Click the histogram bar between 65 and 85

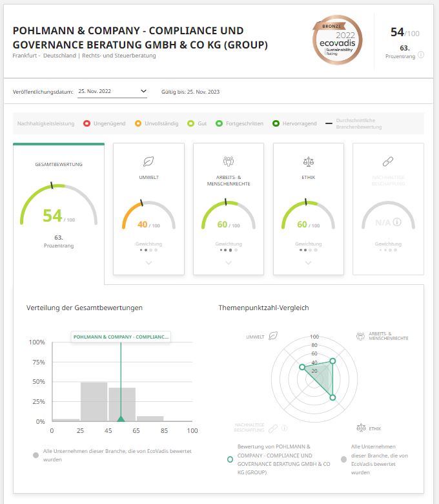coord(150,419)
